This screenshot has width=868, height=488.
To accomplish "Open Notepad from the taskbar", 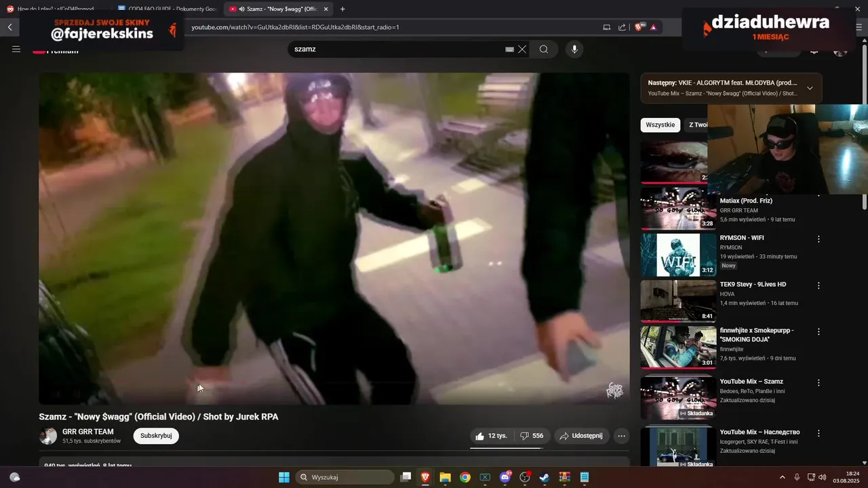I will (x=585, y=477).
